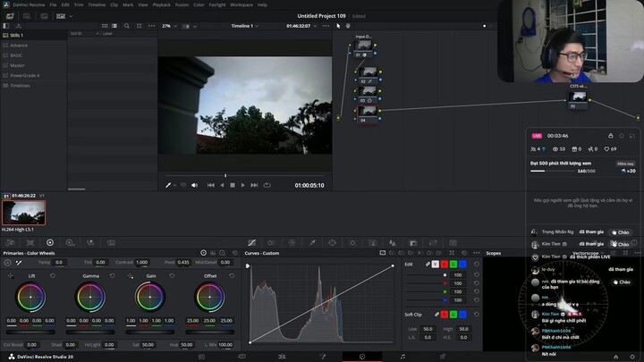
Task: Open the 01:46:32:07 timecode dropdown
Action: [x=301, y=26]
